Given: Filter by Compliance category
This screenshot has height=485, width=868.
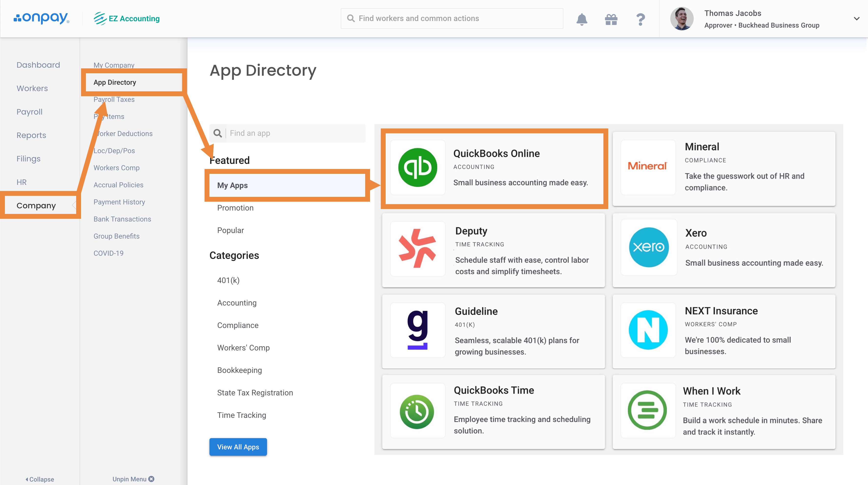Looking at the screenshot, I should click(238, 325).
